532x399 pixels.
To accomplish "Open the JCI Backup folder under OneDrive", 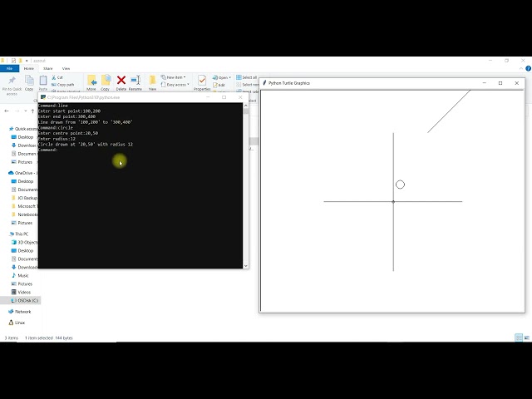I will pos(24,198).
